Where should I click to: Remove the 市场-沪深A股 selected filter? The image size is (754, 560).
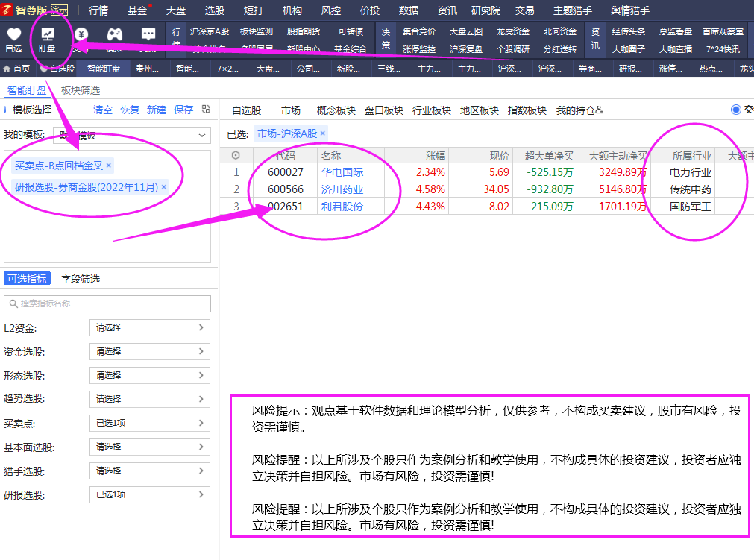tap(323, 133)
